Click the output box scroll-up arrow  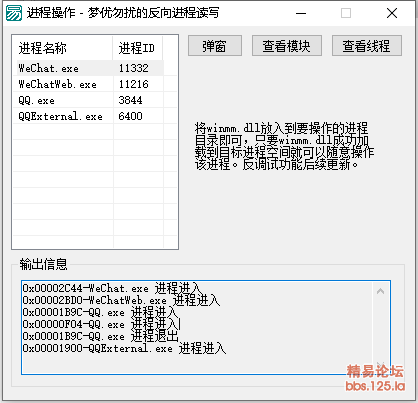click(x=380, y=291)
